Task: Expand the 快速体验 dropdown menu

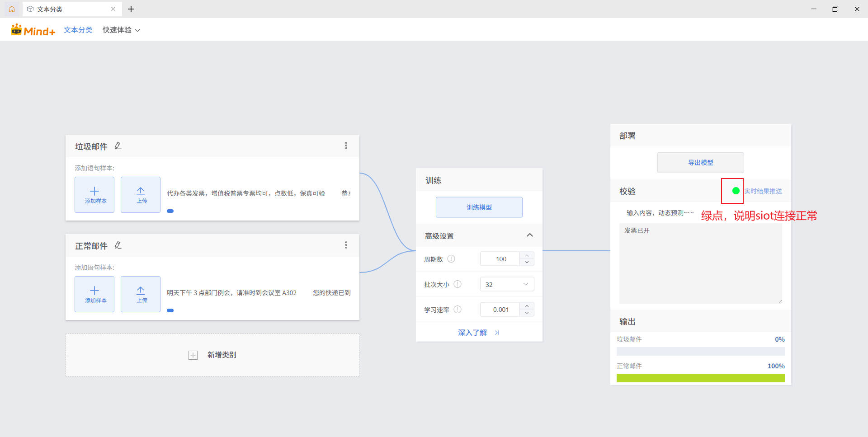Action: pyautogui.click(x=121, y=30)
